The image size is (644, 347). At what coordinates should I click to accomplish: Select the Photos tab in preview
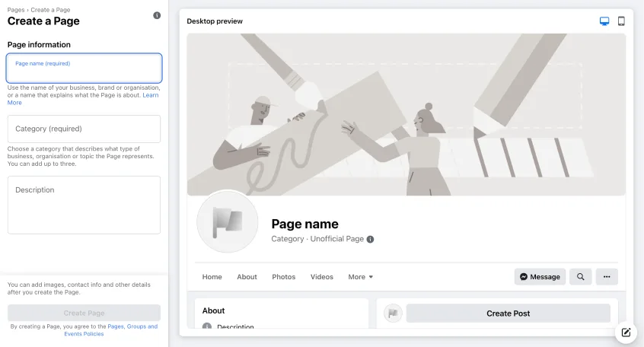pos(283,277)
